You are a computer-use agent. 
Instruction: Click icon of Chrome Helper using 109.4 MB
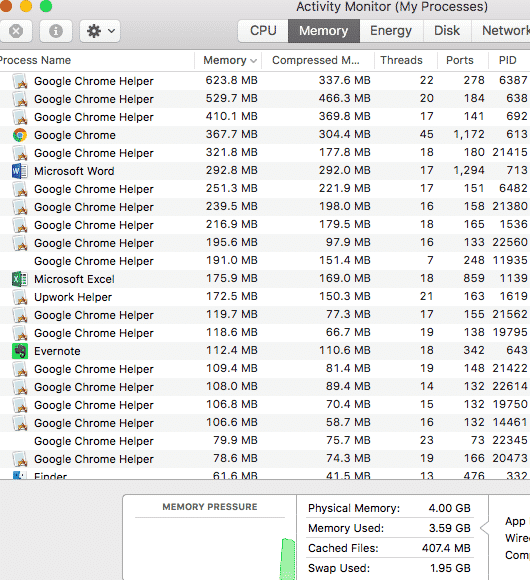click(20, 369)
